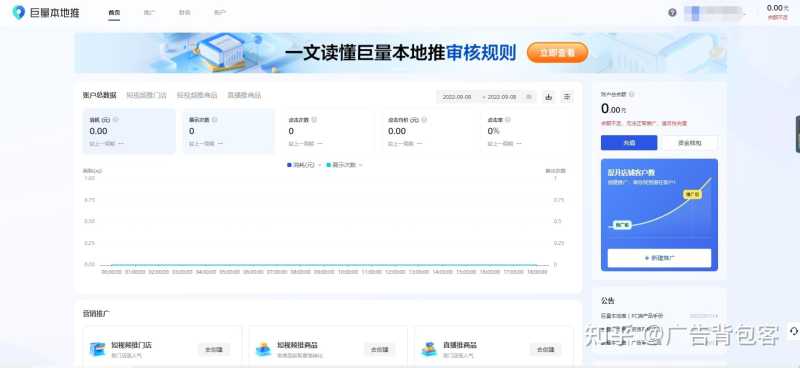Image resolution: width=800 pixels, height=368 pixels.
Task: Open the 财务 navigation tab
Action: click(185, 13)
